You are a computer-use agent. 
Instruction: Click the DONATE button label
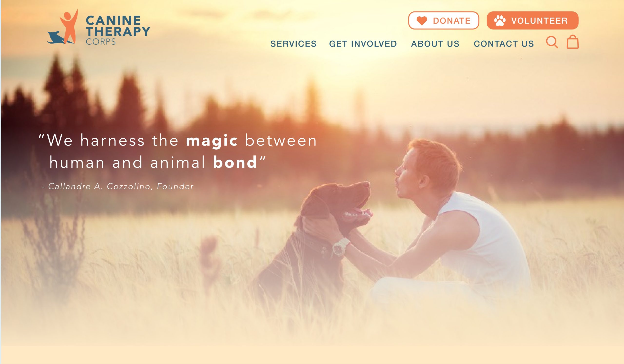pos(452,20)
